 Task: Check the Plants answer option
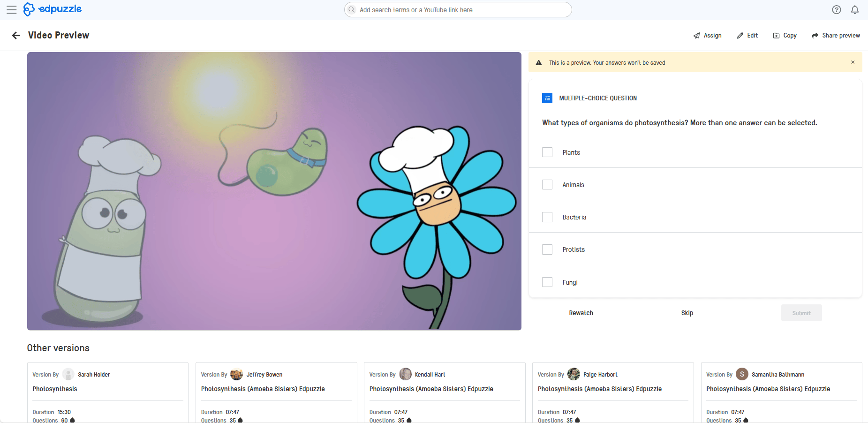click(547, 152)
